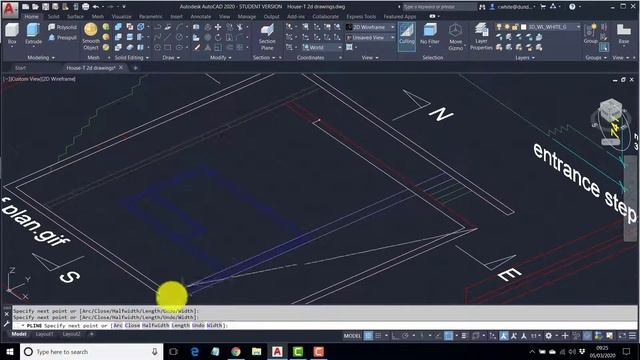Viewport: 640px width, 360px height.
Task: Expand the Modeling panel
Action: pyautogui.click(x=41, y=58)
